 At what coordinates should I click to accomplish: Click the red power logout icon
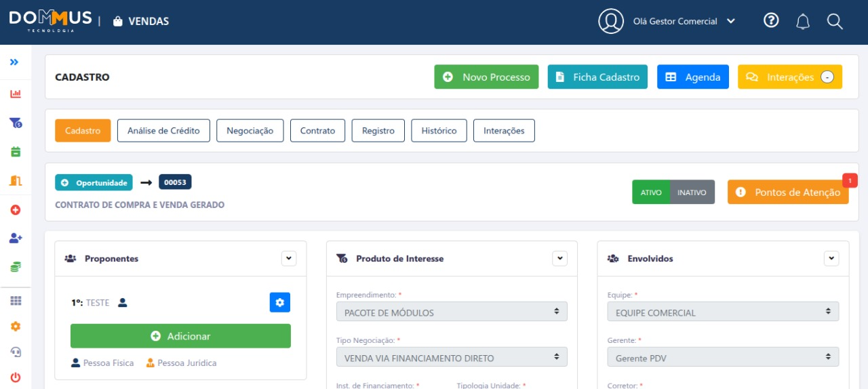(16, 377)
